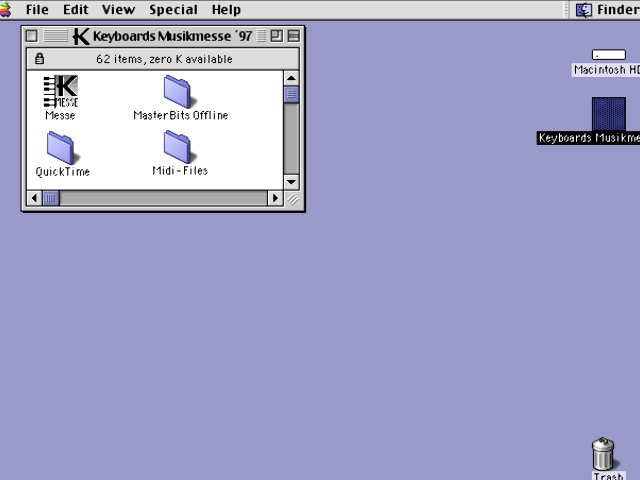
Task: Click the window title 'Keyboards Musikmesse ´97'
Action: [x=172, y=36]
